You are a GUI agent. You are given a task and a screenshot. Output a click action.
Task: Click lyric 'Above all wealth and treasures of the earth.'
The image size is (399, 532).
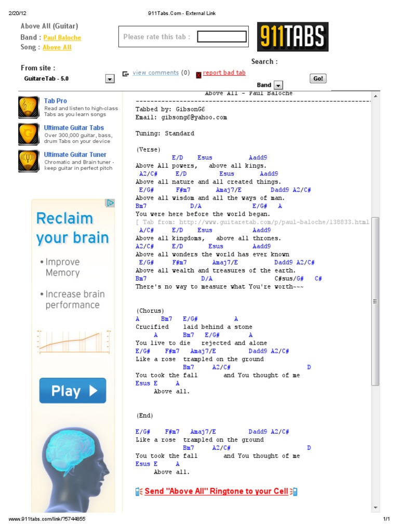pyautogui.click(x=216, y=271)
